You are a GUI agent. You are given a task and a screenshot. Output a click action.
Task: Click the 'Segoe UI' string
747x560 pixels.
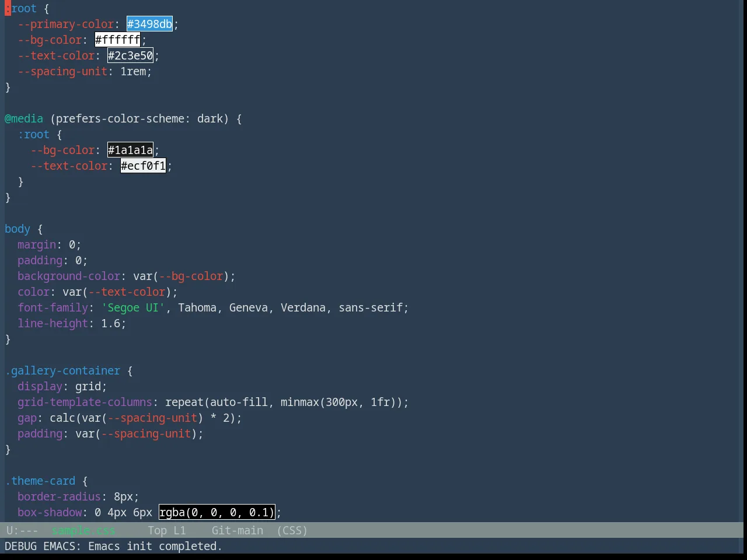coord(134,307)
